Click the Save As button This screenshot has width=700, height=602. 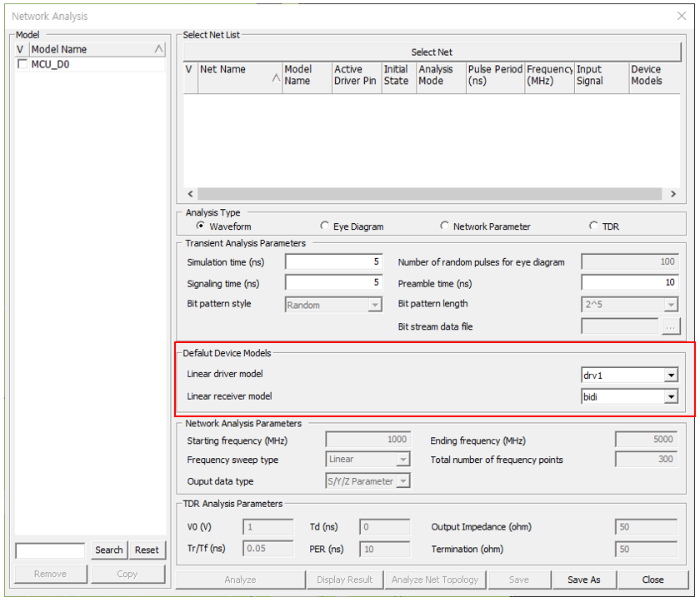click(583, 580)
